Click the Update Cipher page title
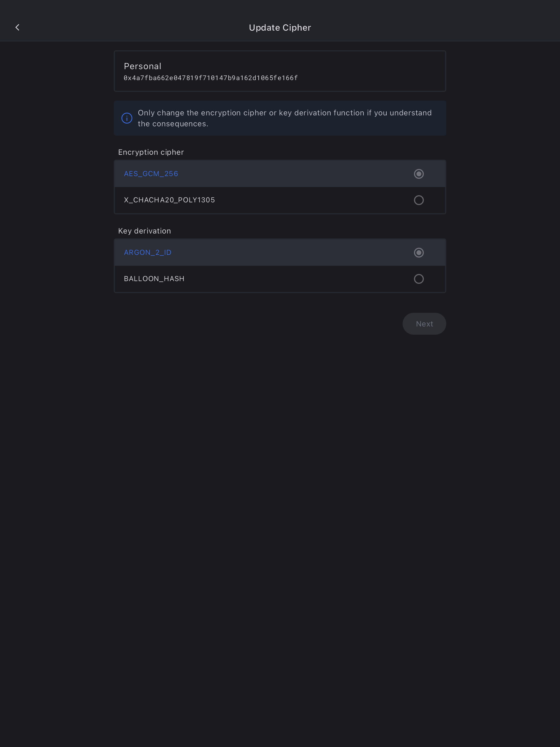 pos(280,28)
